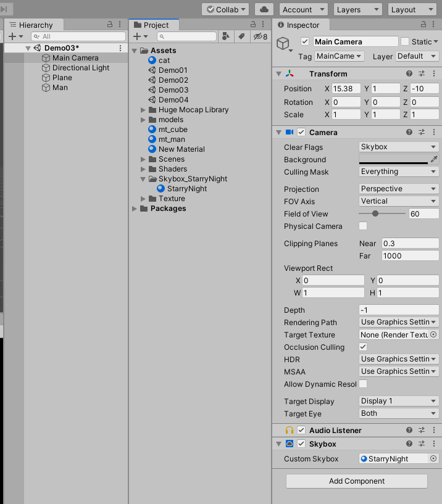Viewport: 442px width, 504px height.
Task: Click the Hierarchy panel lock icon
Action: [x=110, y=24]
